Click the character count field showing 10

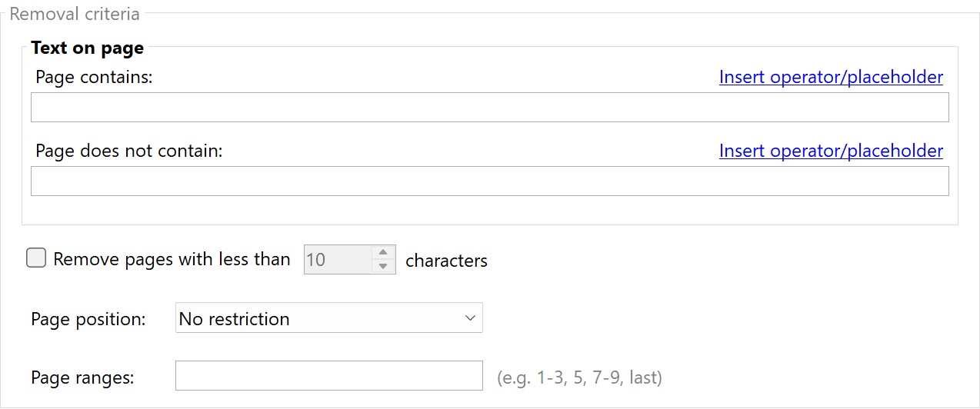[x=337, y=260]
